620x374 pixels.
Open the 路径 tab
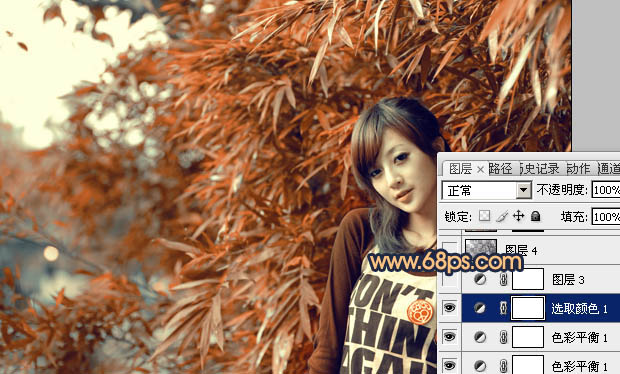coord(501,169)
